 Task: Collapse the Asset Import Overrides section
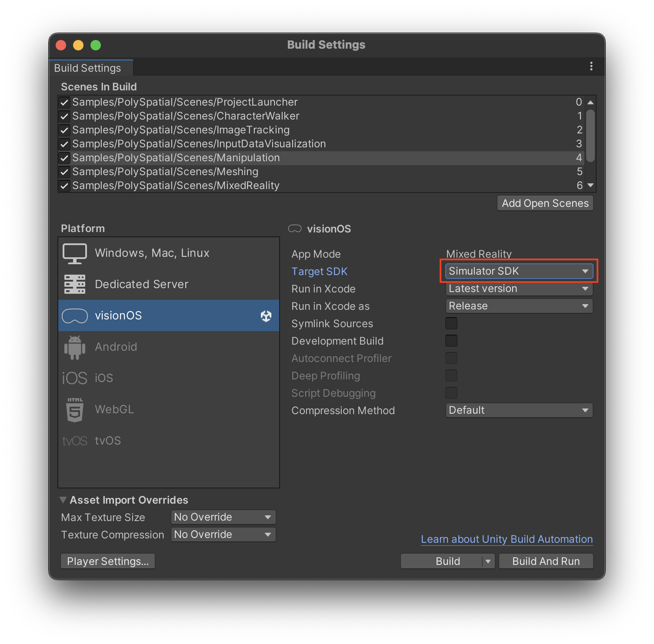pos(63,500)
